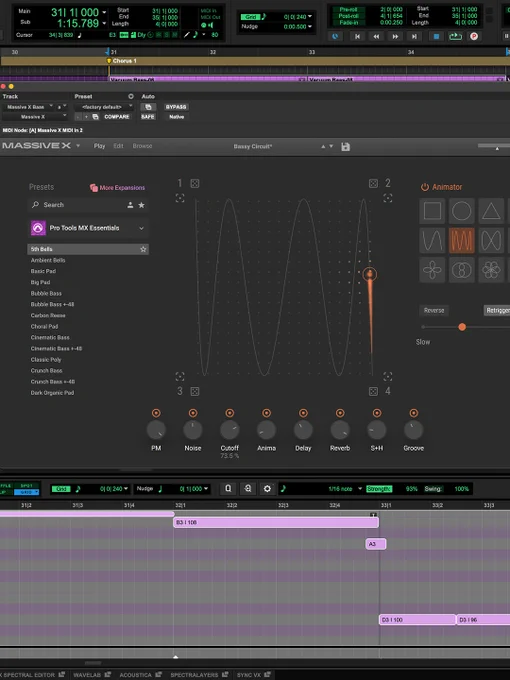Open the Massive X Bass track selector

pos(29,107)
